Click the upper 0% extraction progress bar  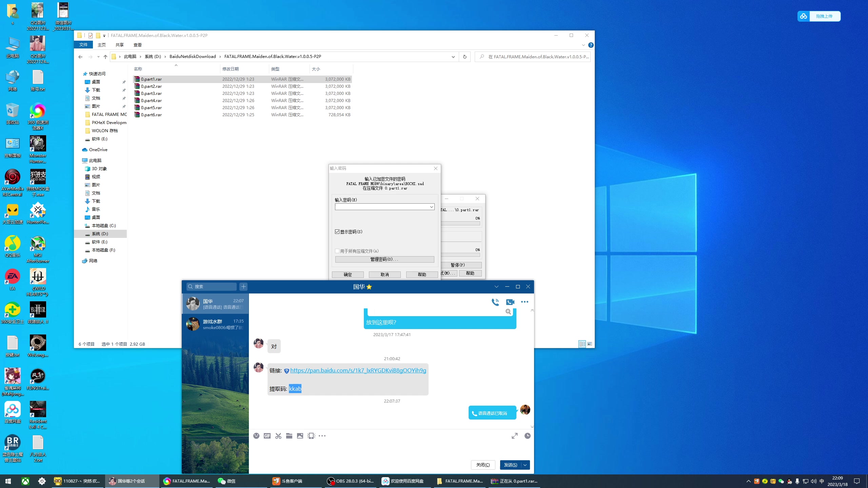pos(460,224)
